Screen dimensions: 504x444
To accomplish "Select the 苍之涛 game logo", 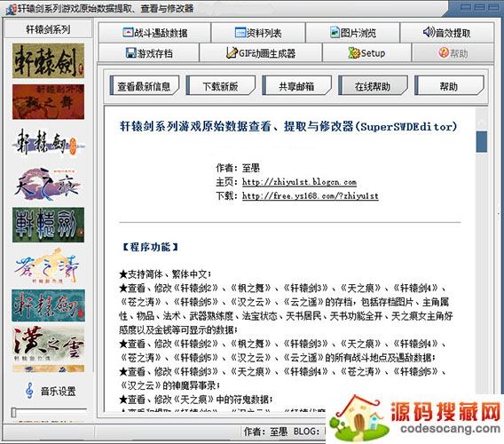I will pos(48,266).
